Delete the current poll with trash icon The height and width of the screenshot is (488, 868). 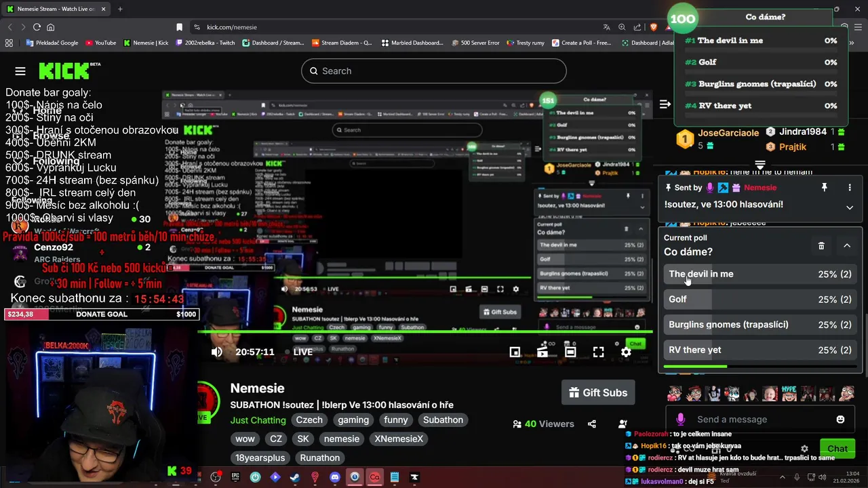click(x=821, y=245)
